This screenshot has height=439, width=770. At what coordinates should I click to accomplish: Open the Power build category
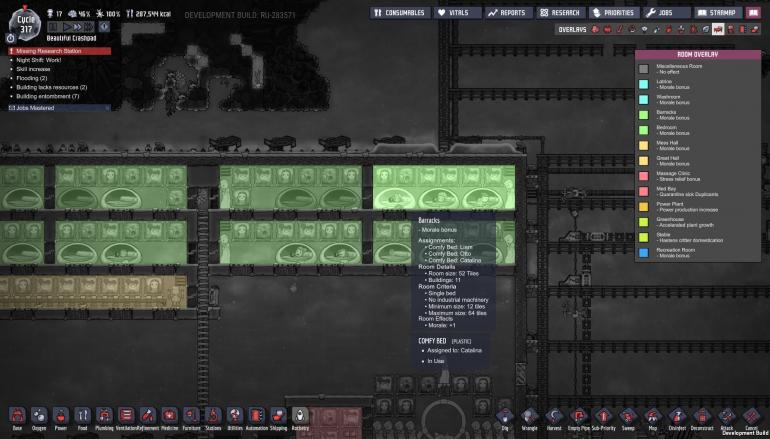pos(60,416)
